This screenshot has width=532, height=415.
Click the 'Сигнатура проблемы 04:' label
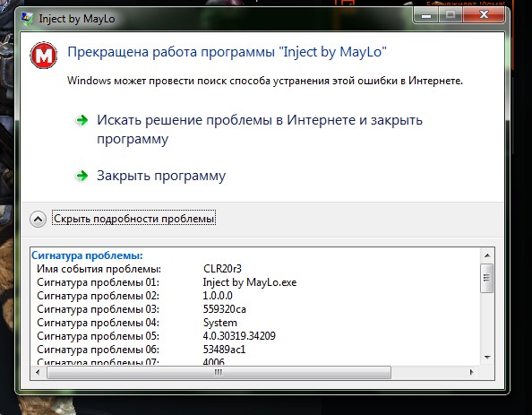click(x=98, y=323)
